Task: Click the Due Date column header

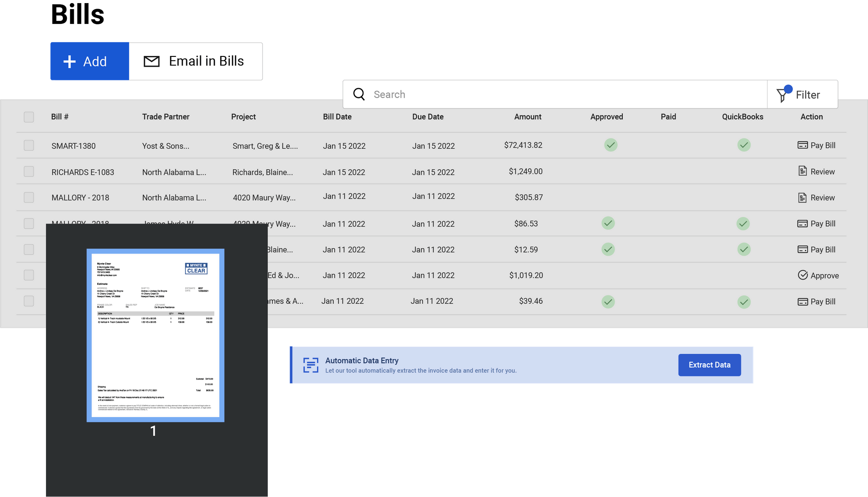Action: click(x=428, y=117)
